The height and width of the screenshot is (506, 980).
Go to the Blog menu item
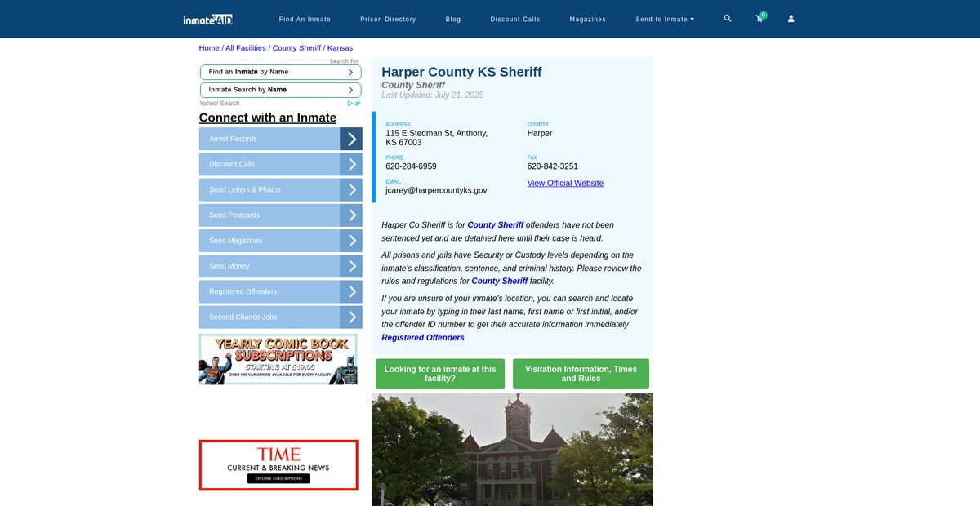pos(453,19)
